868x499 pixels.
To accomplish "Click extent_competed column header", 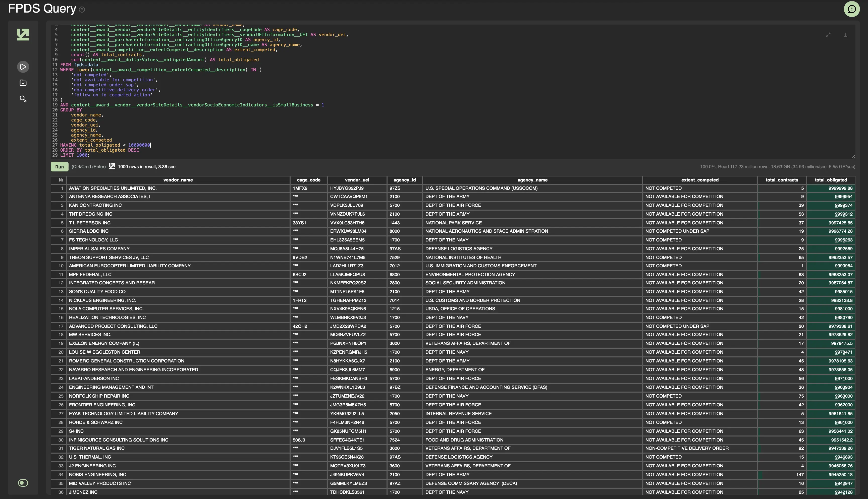I will click(x=700, y=180).
